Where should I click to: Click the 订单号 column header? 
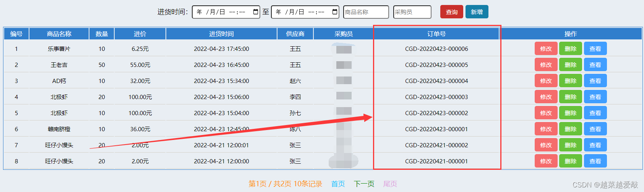(436, 34)
